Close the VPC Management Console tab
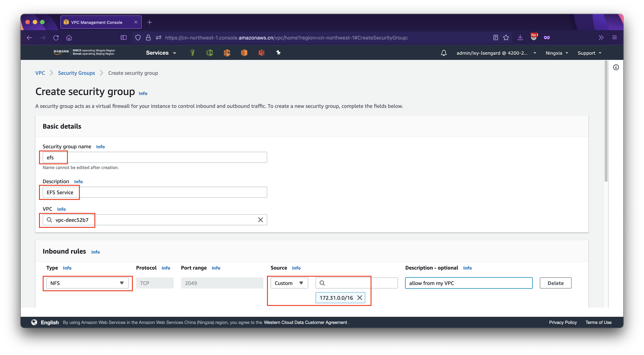 [x=136, y=22]
